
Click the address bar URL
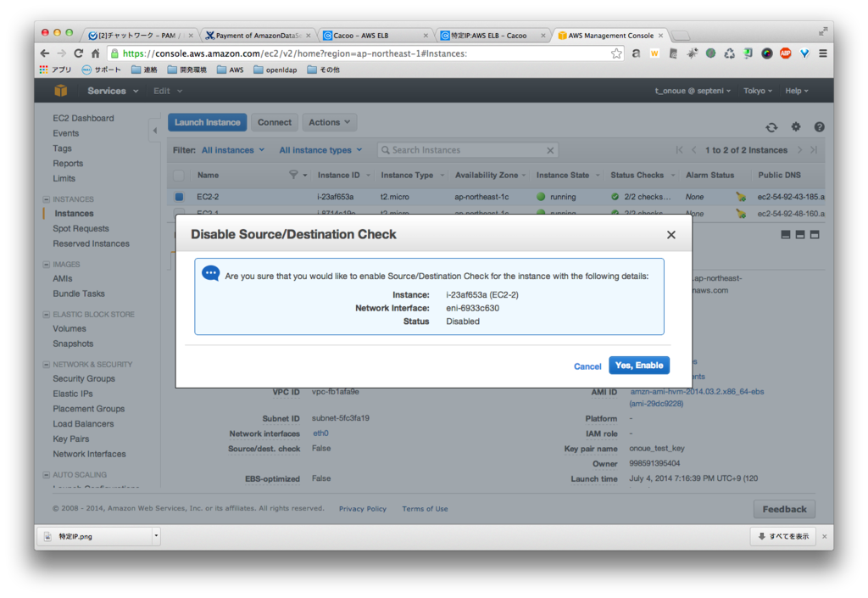[294, 53]
